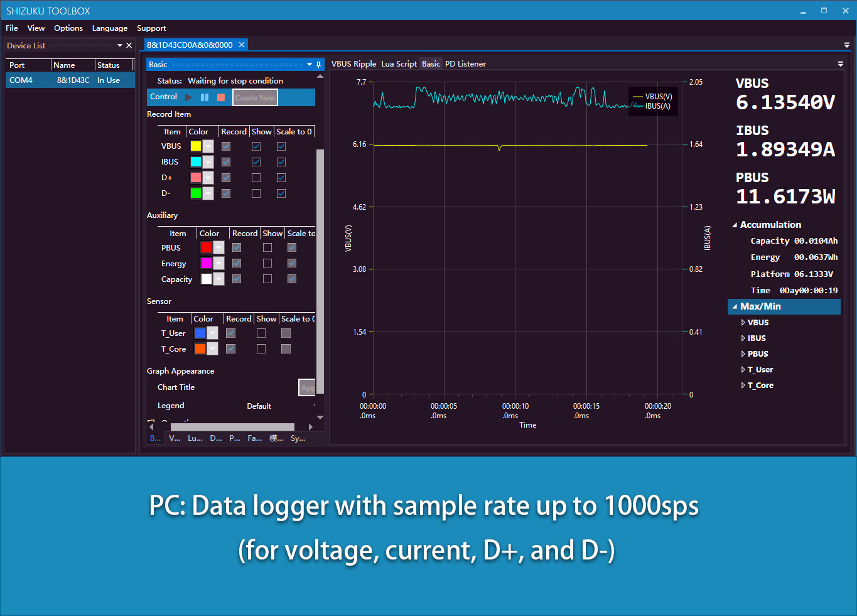Pause the data recording
This screenshot has height=616, width=857.
pyautogui.click(x=205, y=97)
